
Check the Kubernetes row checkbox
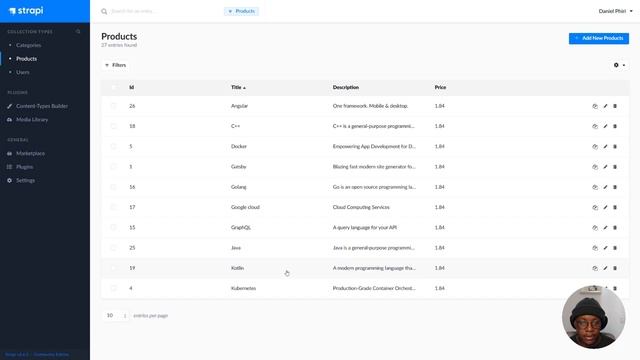click(x=113, y=288)
